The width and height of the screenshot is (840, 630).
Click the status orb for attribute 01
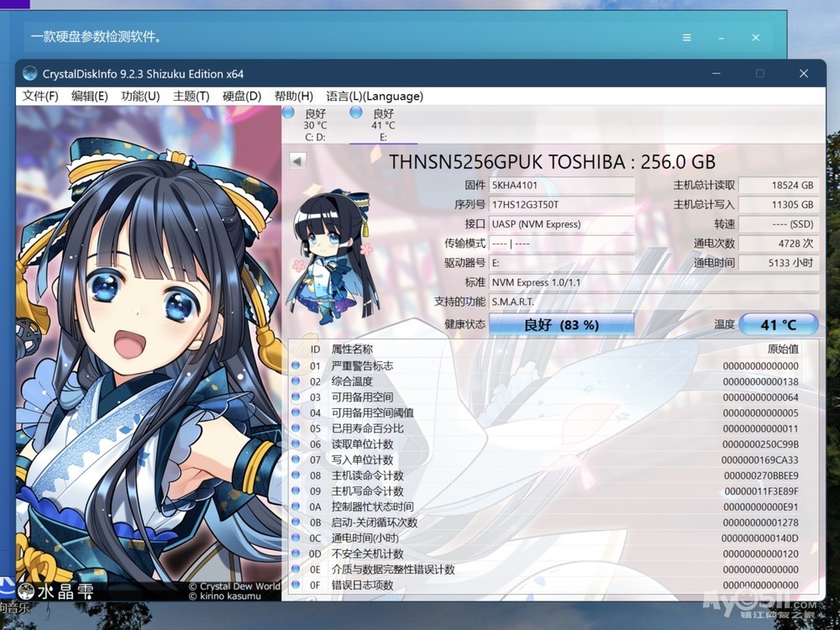point(295,366)
